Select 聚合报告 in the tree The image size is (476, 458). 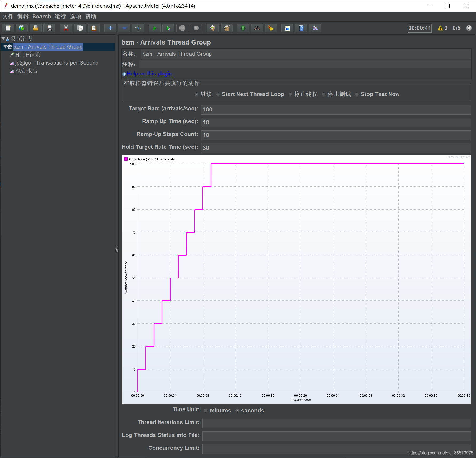point(26,71)
